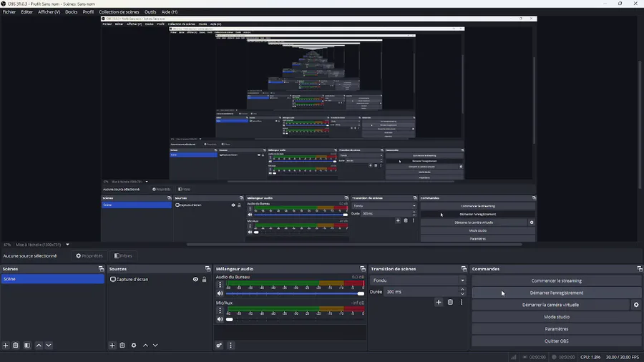Click the streaming time status indicator
Image resolution: width=644 pixels, height=362 pixels.
click(x=534, y=357)
